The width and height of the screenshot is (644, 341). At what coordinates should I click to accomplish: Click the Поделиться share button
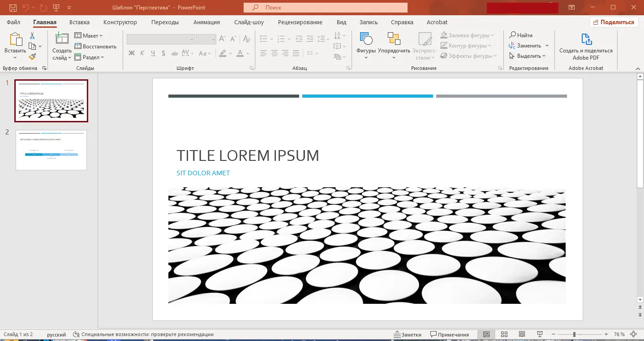click(614, 22)
